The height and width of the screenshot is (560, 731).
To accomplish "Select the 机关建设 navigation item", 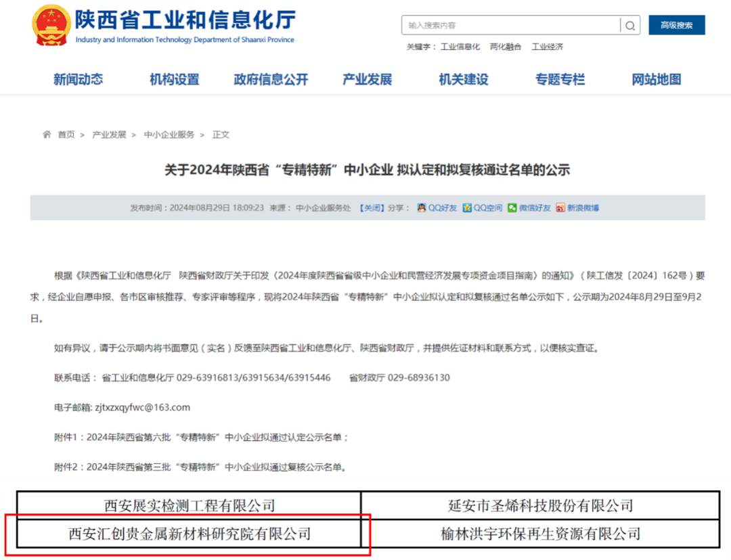I will point(464,79).
